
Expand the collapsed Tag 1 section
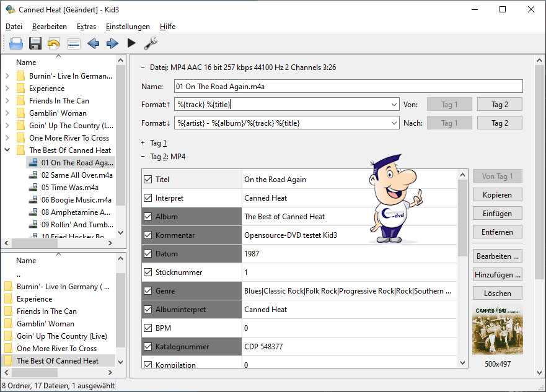(143, 143)
